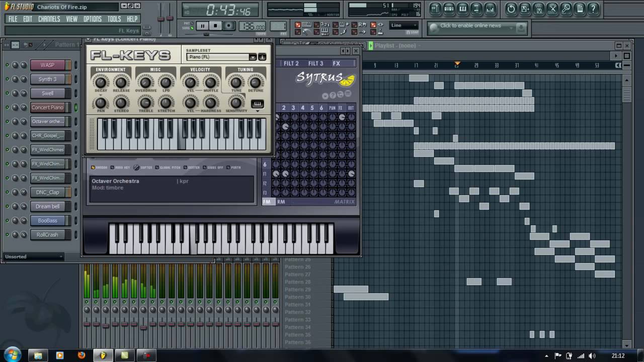Open the audio editor scissors icon
Image resolution: width=644 pixels, height=362 pixels.
click(552, 9)
